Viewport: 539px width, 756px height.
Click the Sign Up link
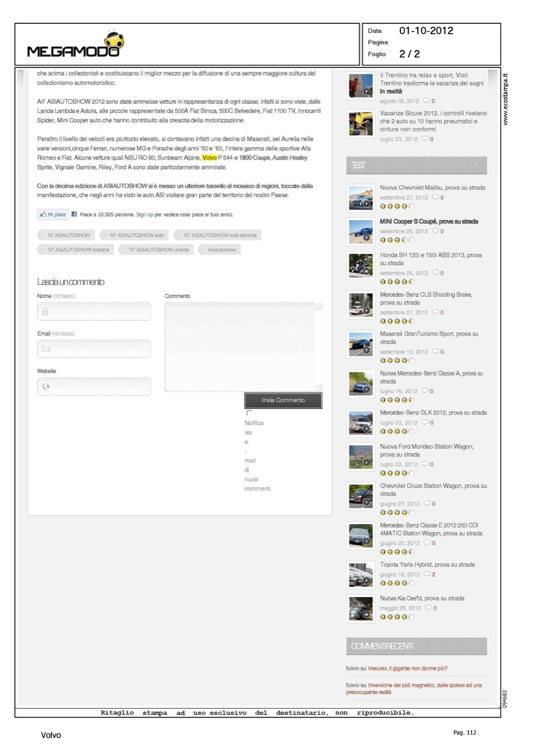[145, 215]
